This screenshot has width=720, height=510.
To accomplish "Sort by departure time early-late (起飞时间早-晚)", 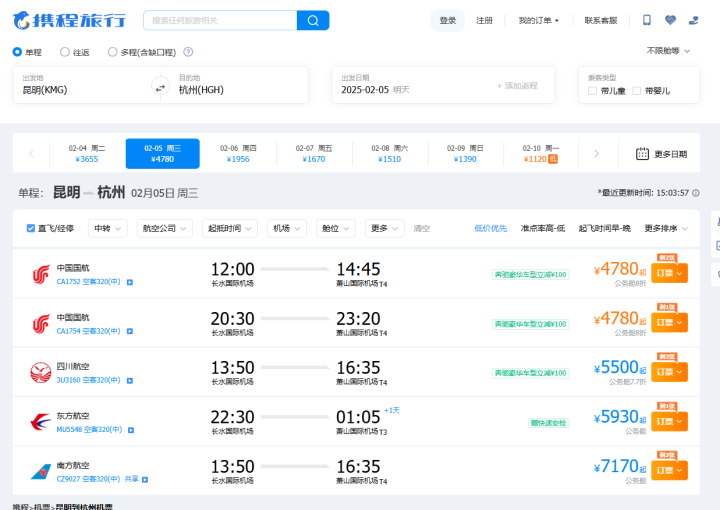I will click(x=604, y=228).
